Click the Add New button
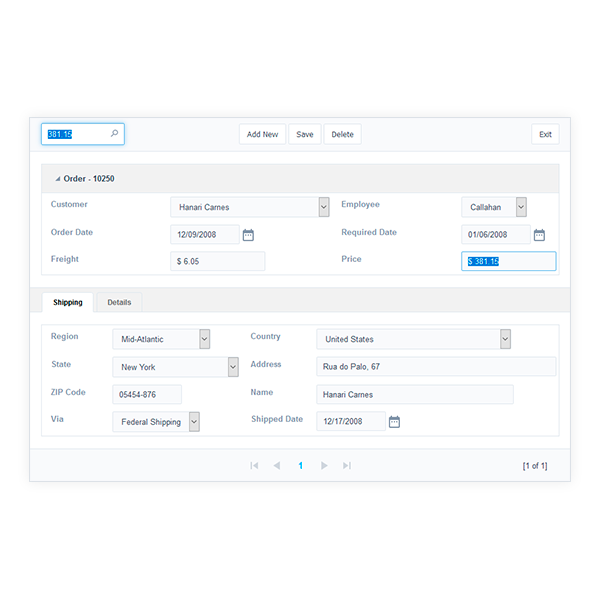This screenshot has height=600, width=600. [x=262, y=135]
